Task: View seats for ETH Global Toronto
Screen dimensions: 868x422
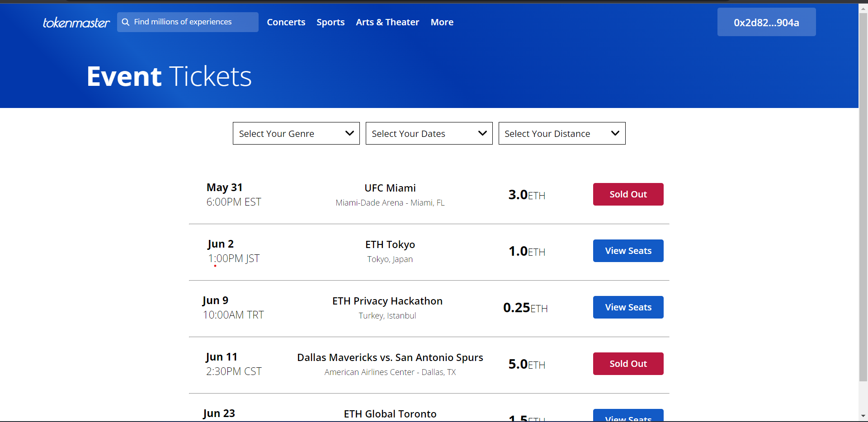Action: pos(628,417)
